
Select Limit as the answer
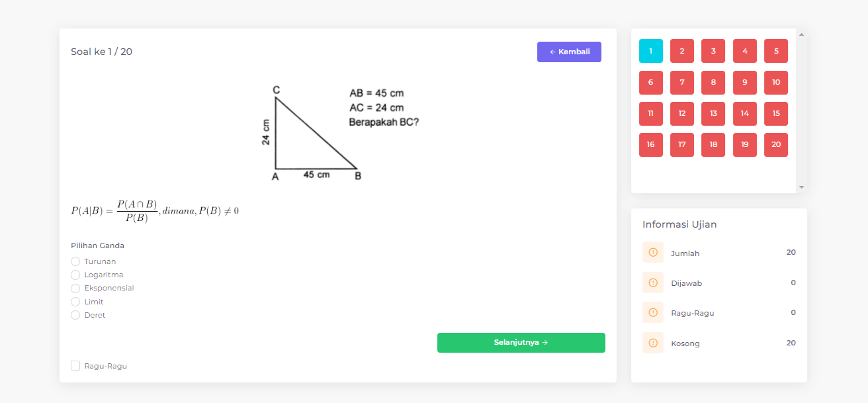coord(75,302)
